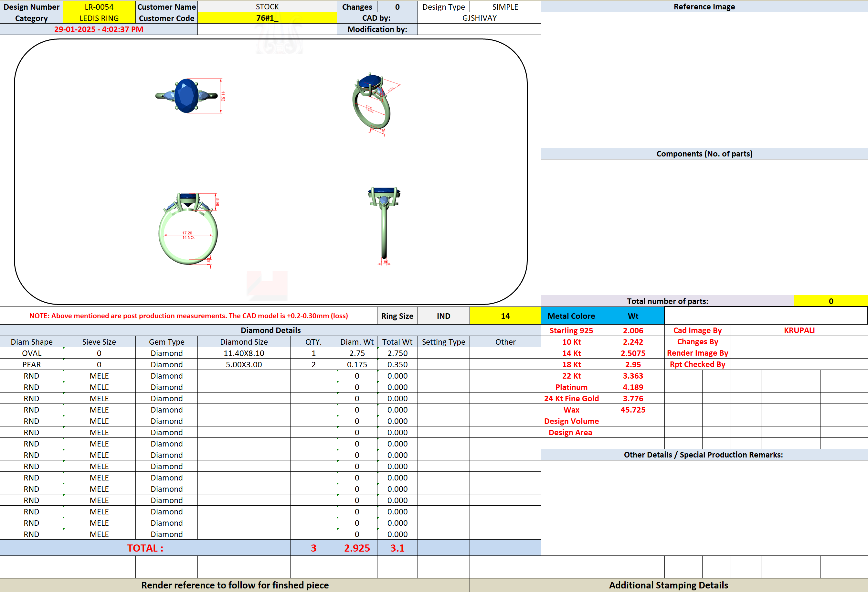Click customer code cell 76#1_
Screen dimensions: 868x592
tap(267, 18)
